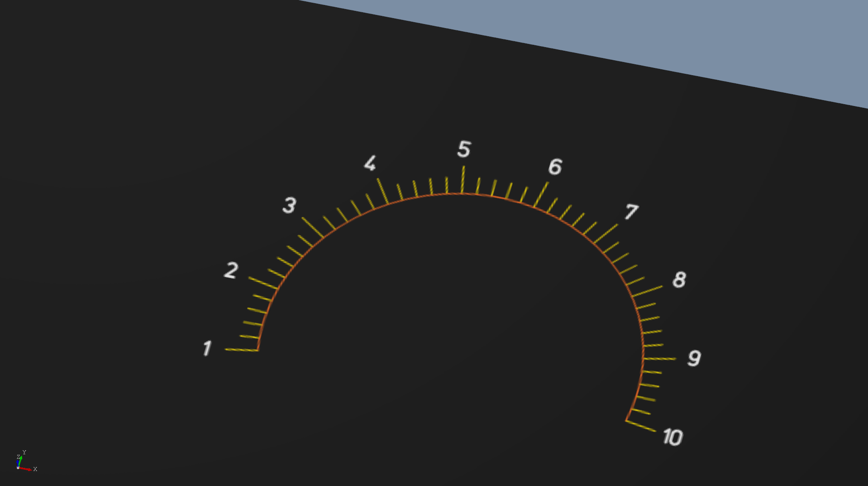Click the long tick mark beside number 1
This screenshot has height=486, width=868.
(241, 350)
